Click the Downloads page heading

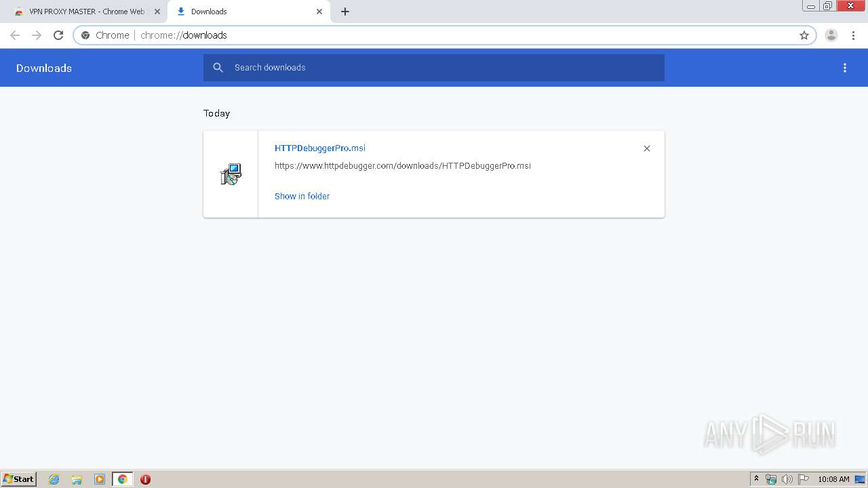[x=44, y=68]
